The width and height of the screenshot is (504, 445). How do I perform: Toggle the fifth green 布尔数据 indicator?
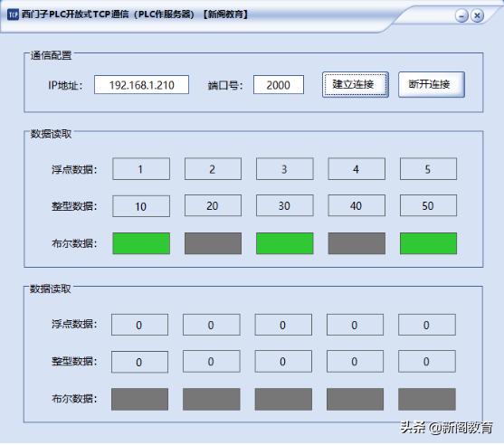(428, 243)
